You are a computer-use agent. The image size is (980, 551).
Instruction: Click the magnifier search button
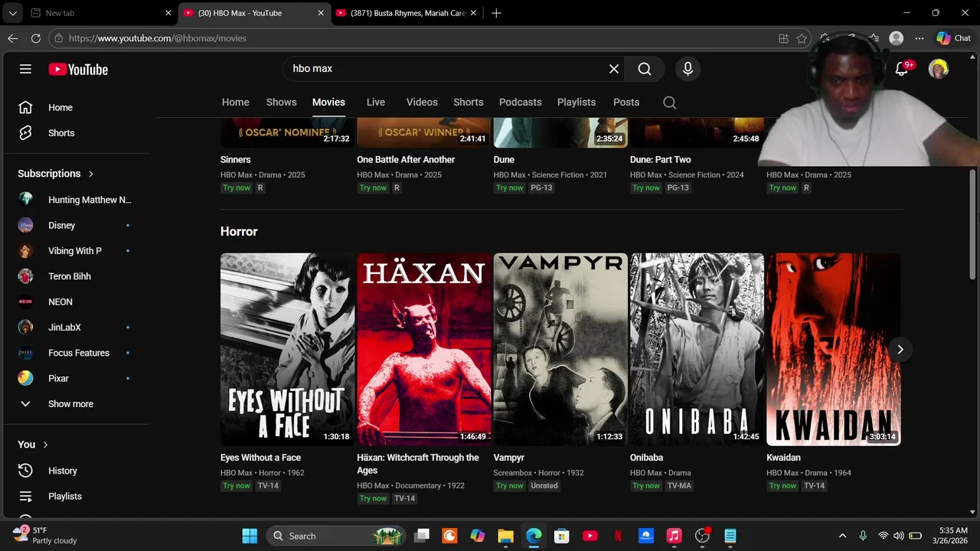[645, 69]
